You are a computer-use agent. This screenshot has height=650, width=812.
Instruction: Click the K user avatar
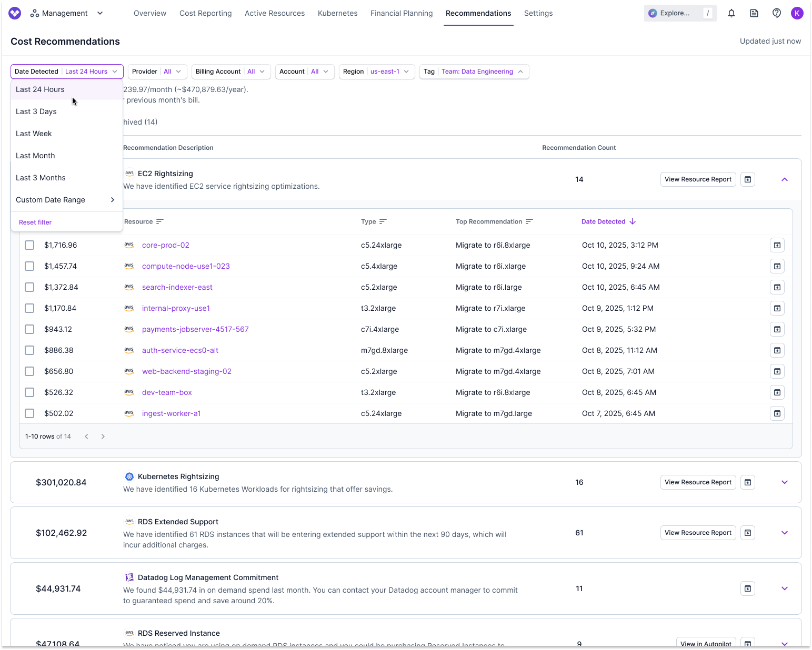(x=797, y=13)
